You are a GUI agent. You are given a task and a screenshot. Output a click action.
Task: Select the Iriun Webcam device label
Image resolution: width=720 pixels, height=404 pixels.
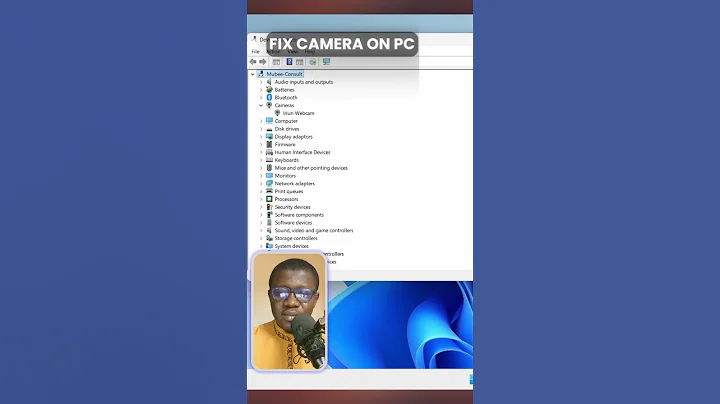click(x=298, y=113)
